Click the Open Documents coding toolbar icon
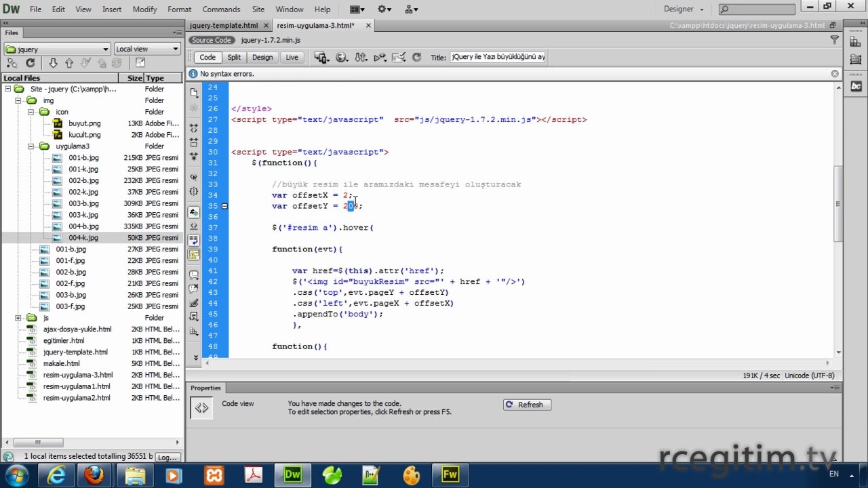 (x=194, y=93)
